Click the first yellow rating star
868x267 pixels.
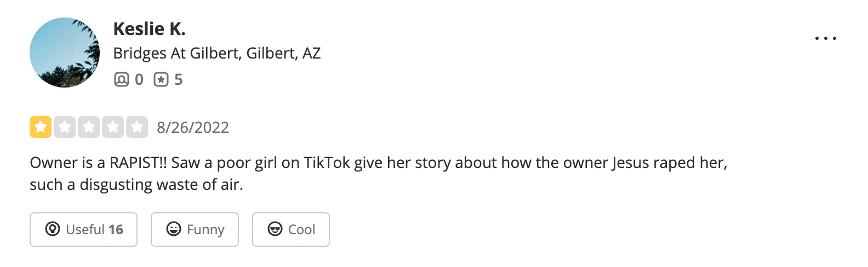[41, 127]
